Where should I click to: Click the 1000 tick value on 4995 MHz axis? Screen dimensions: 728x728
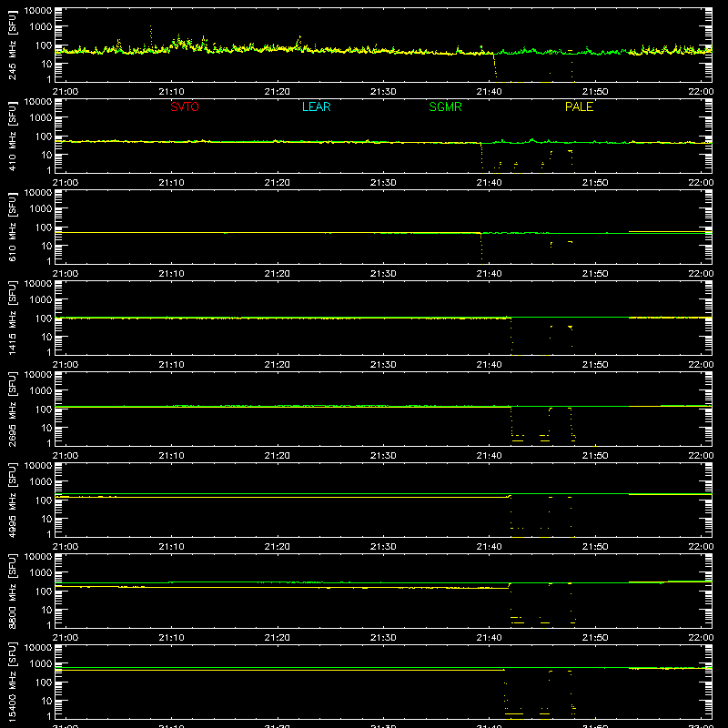coord(41,482)
